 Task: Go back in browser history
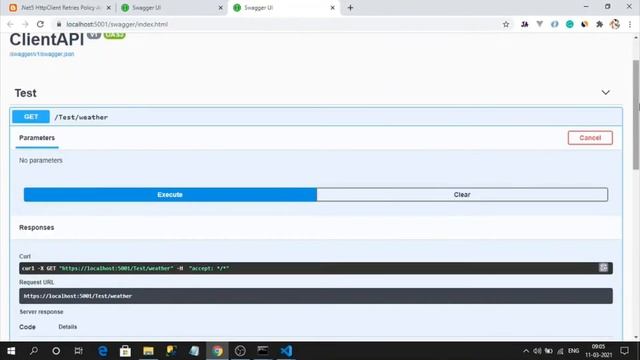[11, 24]
